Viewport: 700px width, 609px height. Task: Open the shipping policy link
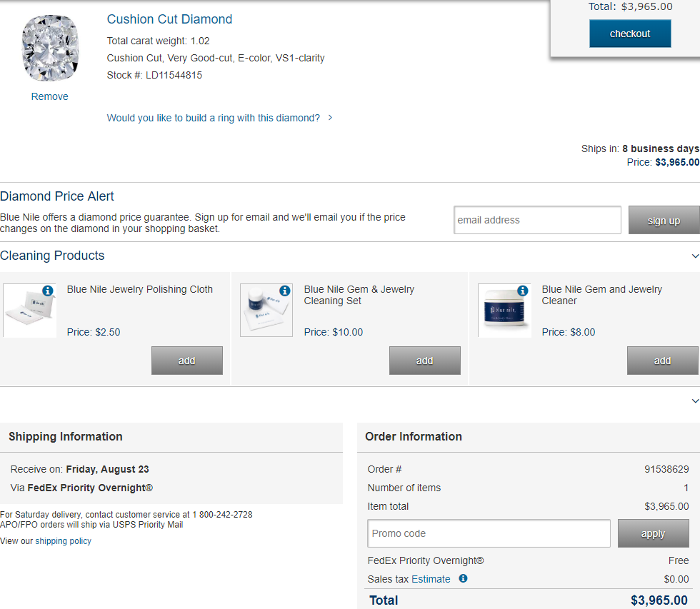(63, 541)
